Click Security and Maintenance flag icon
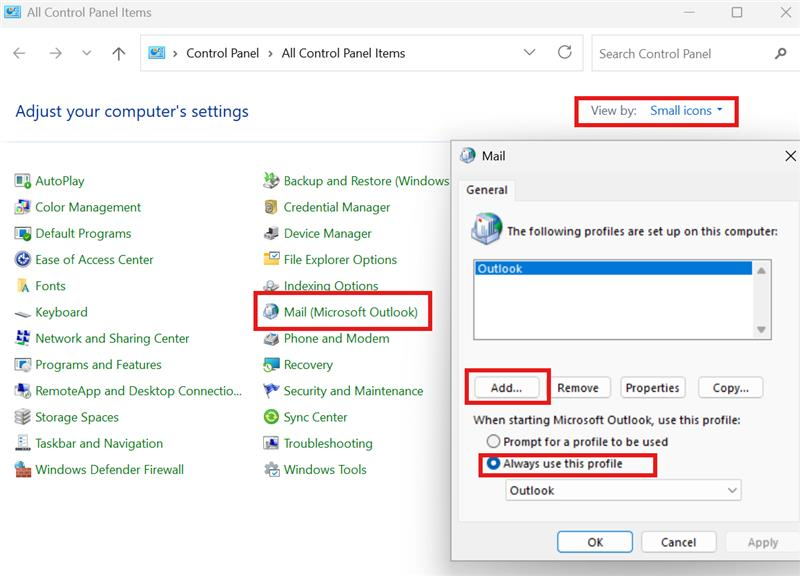Viewport: 800px width, 576px height. click(x=271, y=391)
